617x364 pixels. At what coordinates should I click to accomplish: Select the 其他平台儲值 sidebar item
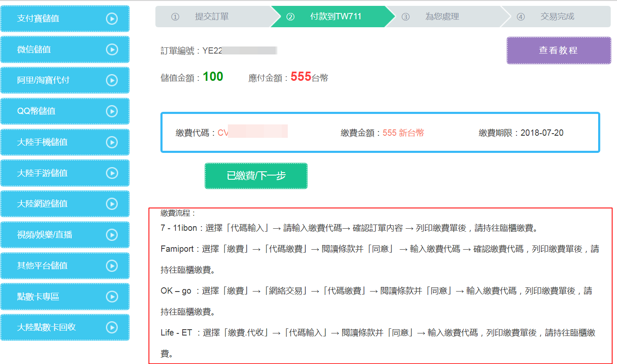pyautogui.click(x=65, y=266)
